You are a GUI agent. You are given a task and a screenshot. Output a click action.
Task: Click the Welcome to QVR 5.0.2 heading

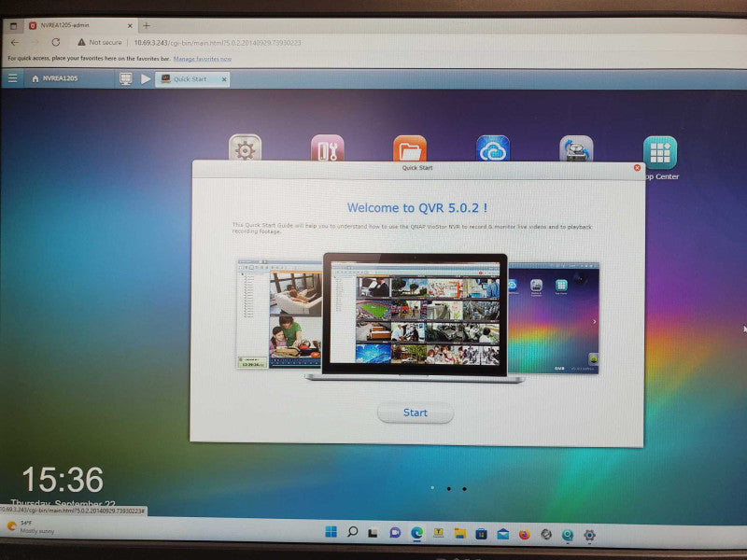pyautogui.click(x=416, y=207)
